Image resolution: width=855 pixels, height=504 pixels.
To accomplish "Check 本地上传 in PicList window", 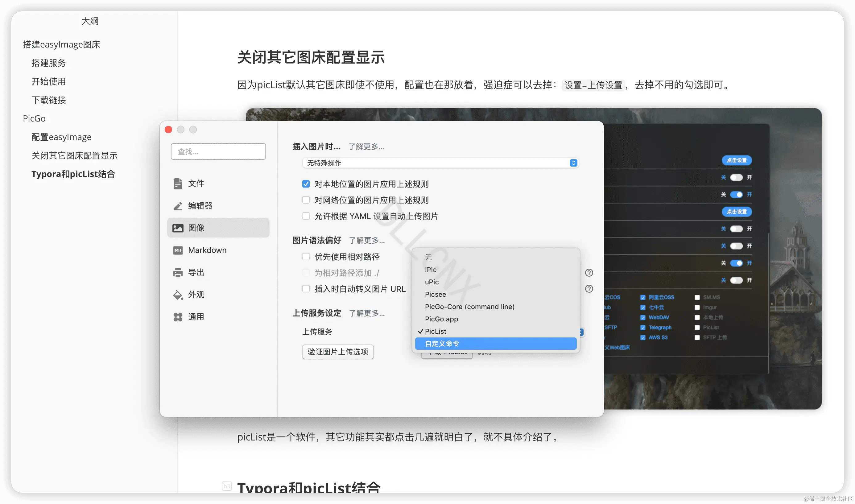I will (x=697, y=318).
